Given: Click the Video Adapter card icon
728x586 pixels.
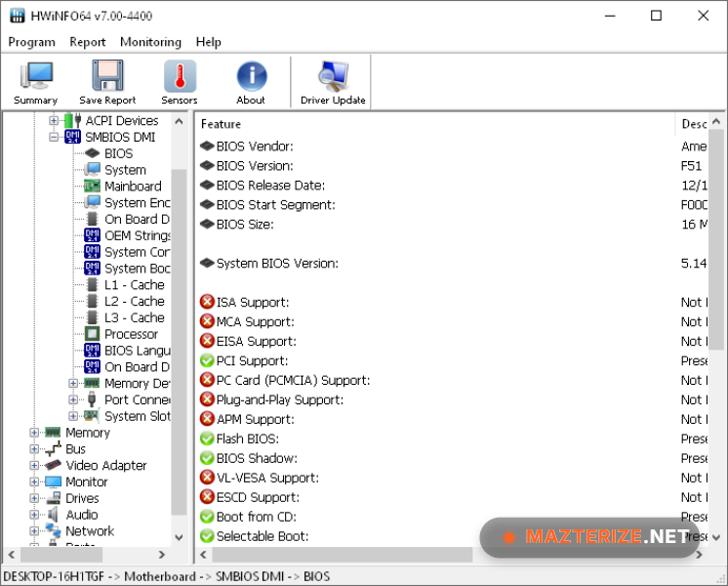Looking at the screenshot, I should (53, 465).
